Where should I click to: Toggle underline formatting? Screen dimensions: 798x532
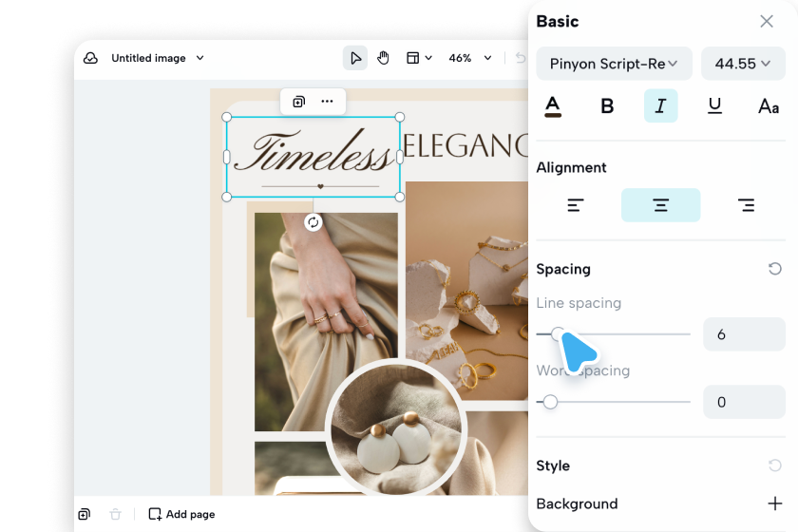tap(714, 105)
